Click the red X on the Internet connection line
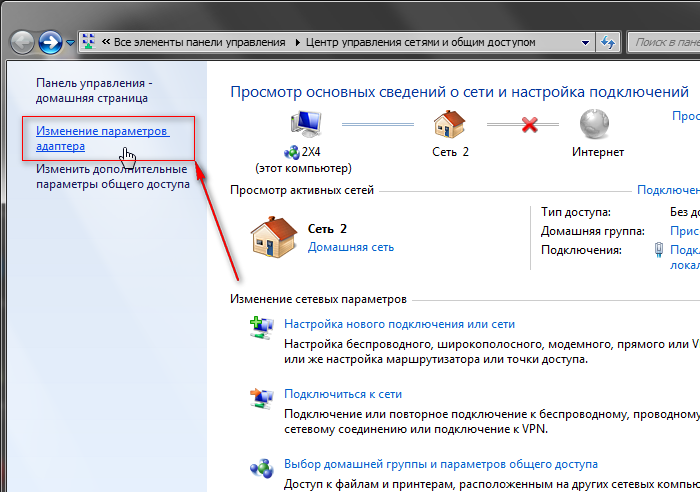Screen dimensions: 700x492 click(x=529, y=125)
